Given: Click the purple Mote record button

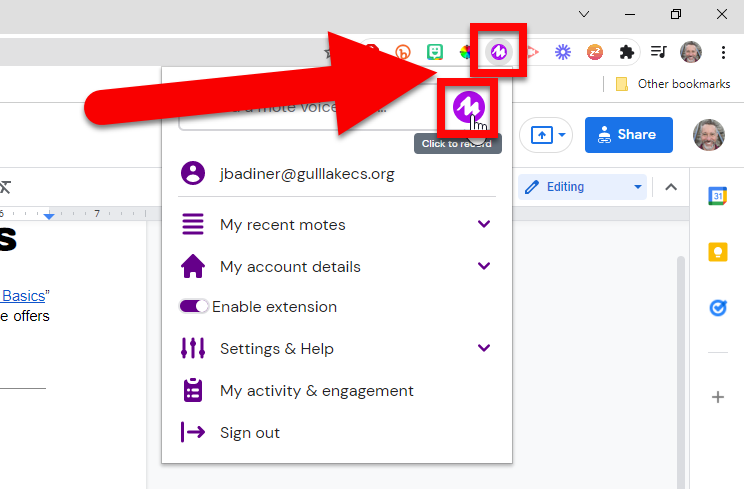Looking at the screenshot, I should pyautogui.click(x=468, y=107).
